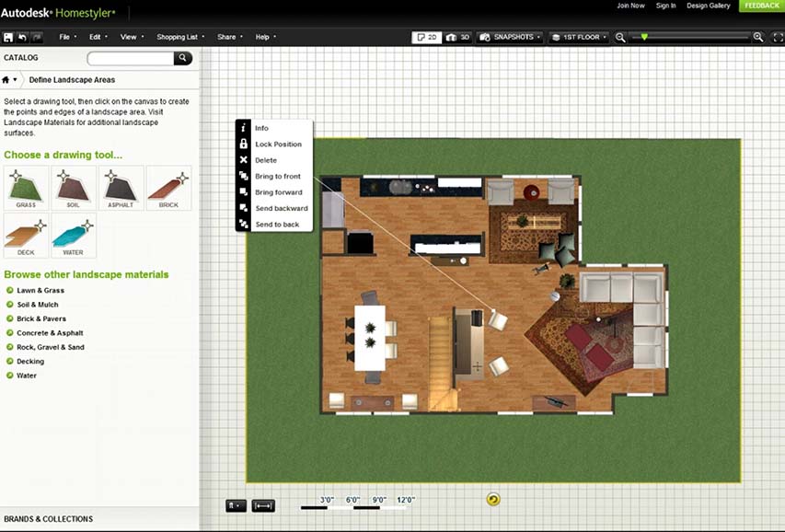The image size is (785, 532).
Task: Open the Snapshots dropdown
Action: [511, 37]
